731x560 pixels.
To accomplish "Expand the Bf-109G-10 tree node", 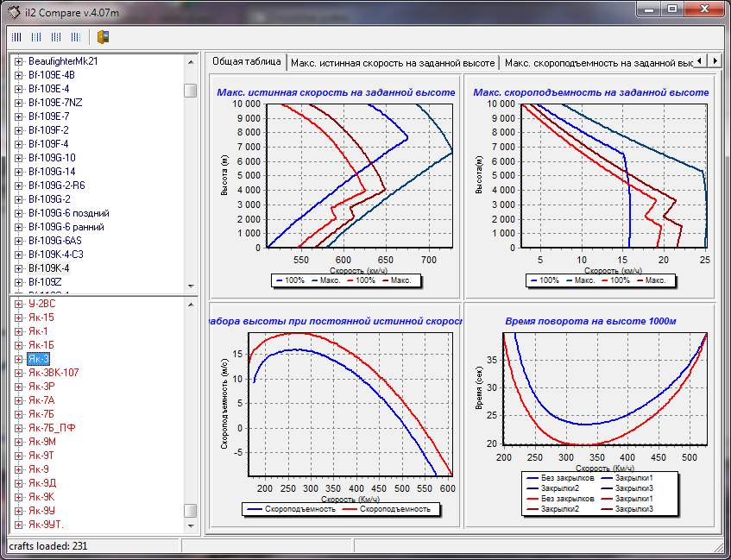I will click(x=19, y=158).
